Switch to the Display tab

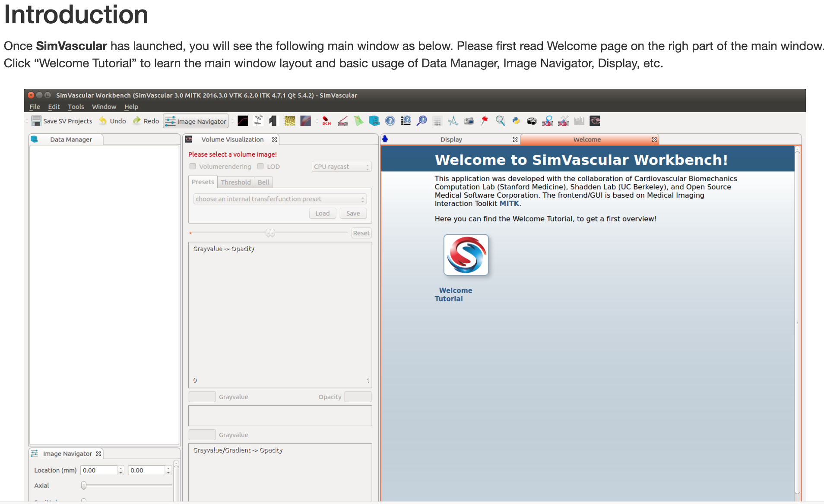450,139
